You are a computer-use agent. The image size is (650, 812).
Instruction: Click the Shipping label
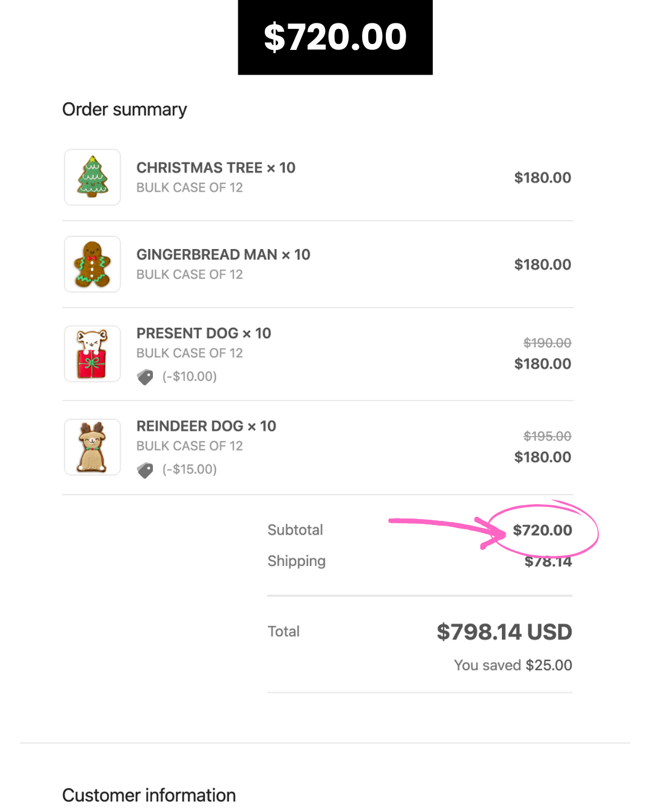coord(297,561)
